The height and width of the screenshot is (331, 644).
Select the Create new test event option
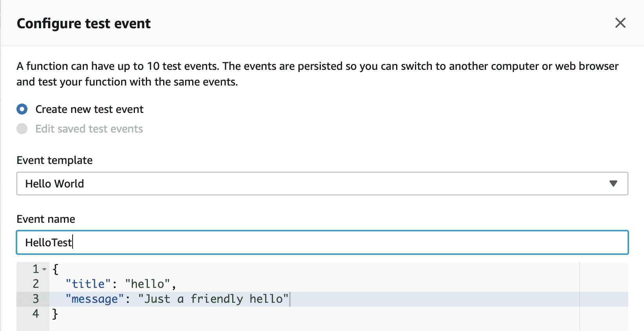(22, 109)
